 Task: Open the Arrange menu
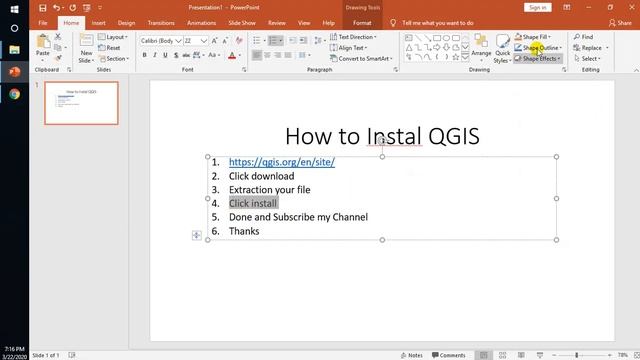481,48
